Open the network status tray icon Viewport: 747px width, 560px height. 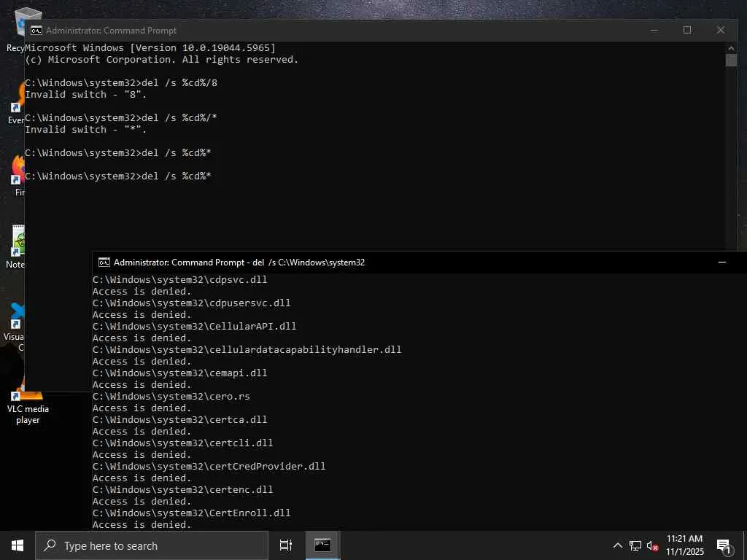635,545
